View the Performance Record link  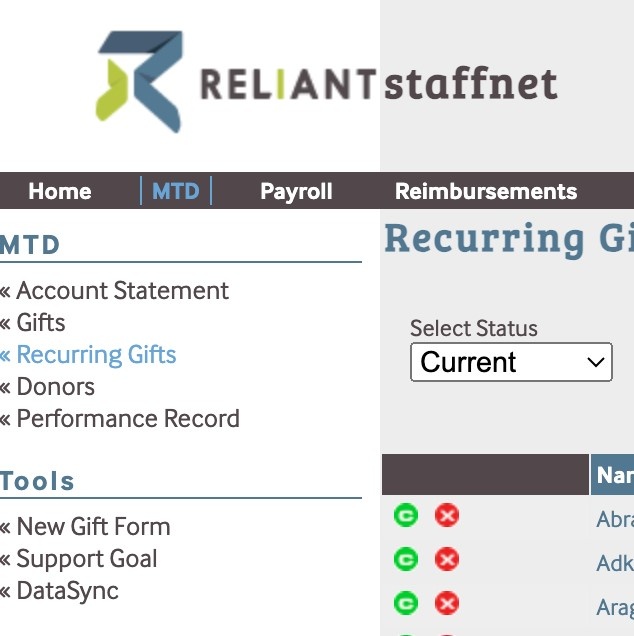[x=128, y=419]
